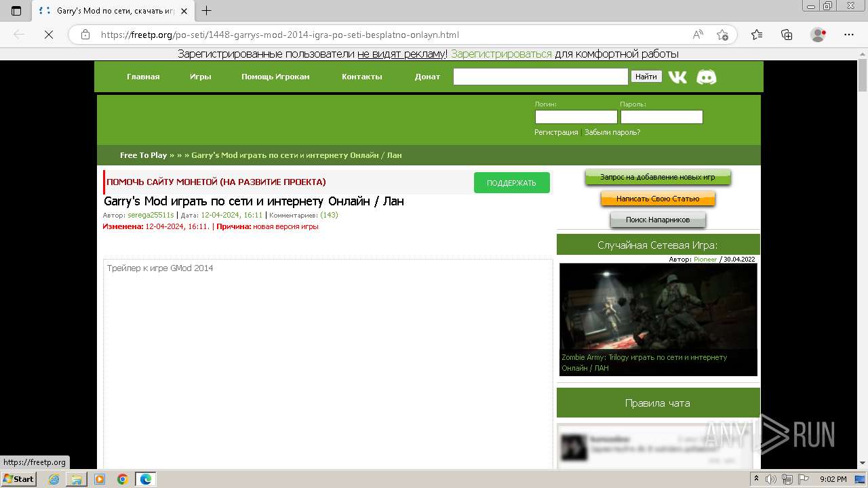Open a new browser tab
The image size is (868, 488).
pyautogui.click(x=207, y=11)
